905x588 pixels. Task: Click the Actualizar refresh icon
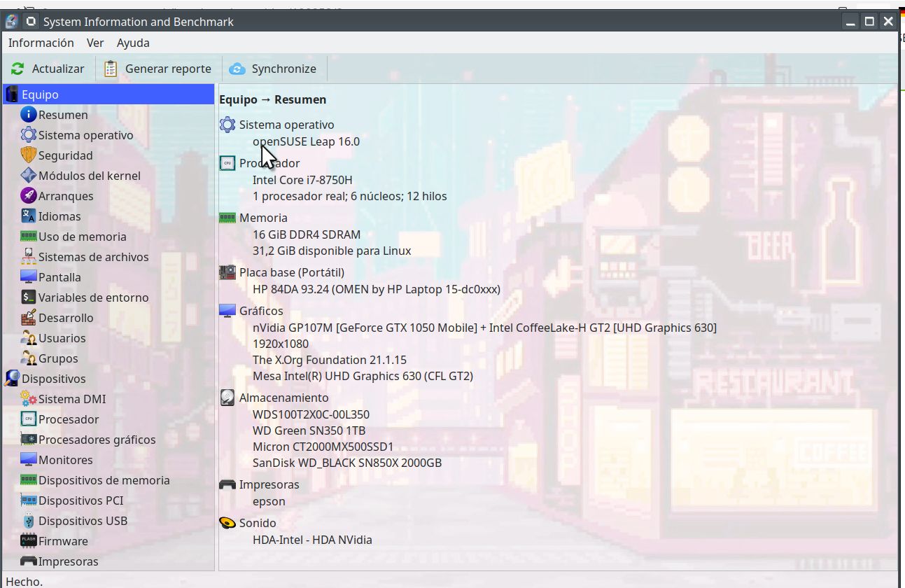(x=17, y=69)
